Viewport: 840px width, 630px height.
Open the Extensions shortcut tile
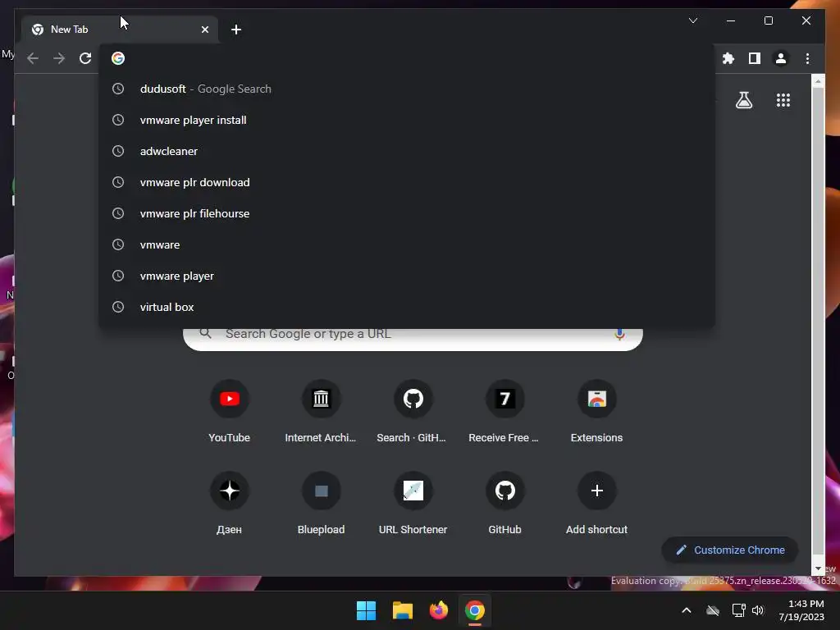[x=597, y=412]
